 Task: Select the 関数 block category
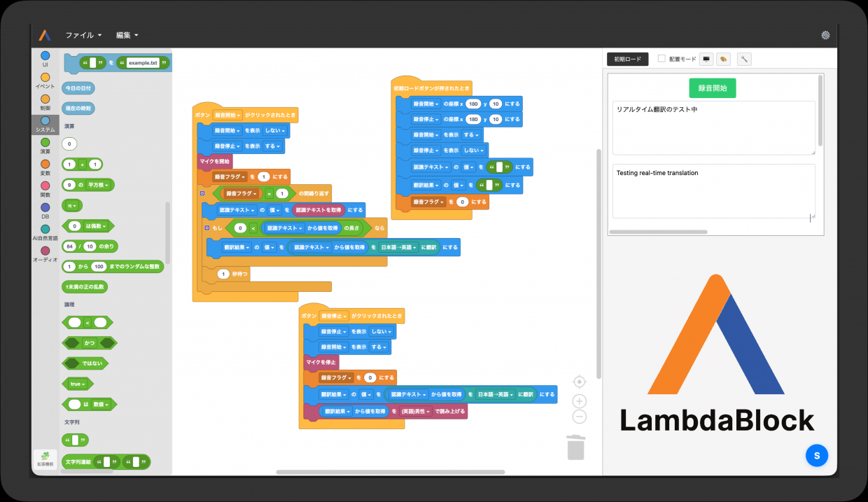(x=45, y=190)
